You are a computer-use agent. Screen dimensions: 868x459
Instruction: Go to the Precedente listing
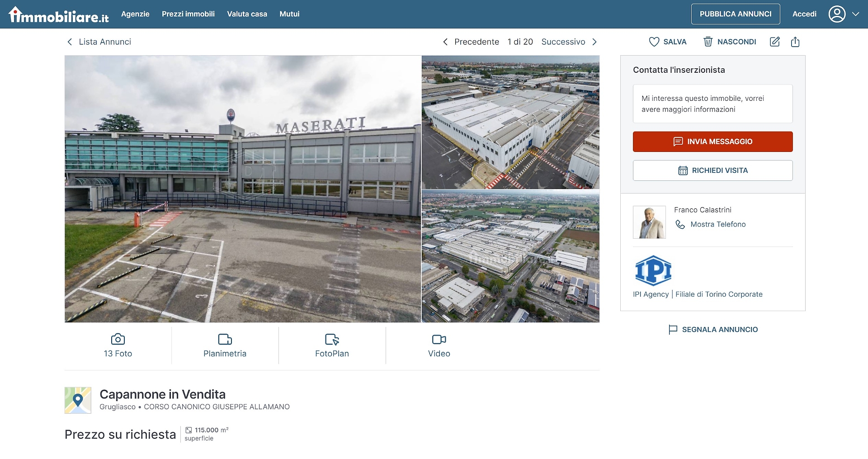(x=476, y=42)
